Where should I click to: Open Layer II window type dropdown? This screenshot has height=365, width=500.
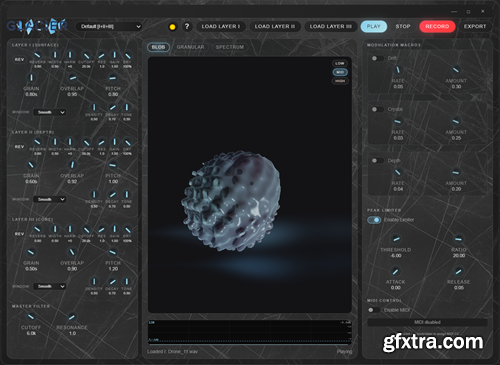(x=49, y=199)
